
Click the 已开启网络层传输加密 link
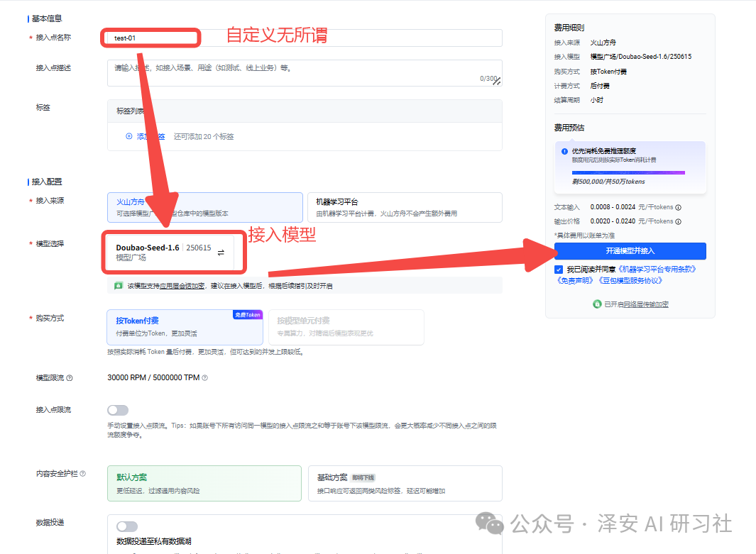(637, 304)
